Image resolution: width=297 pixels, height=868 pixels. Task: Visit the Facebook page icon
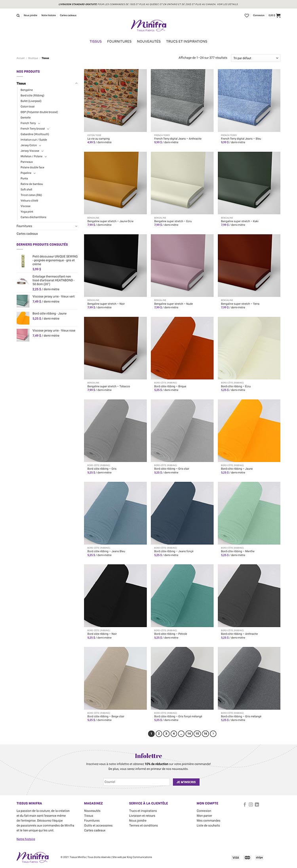pos(245,804)
